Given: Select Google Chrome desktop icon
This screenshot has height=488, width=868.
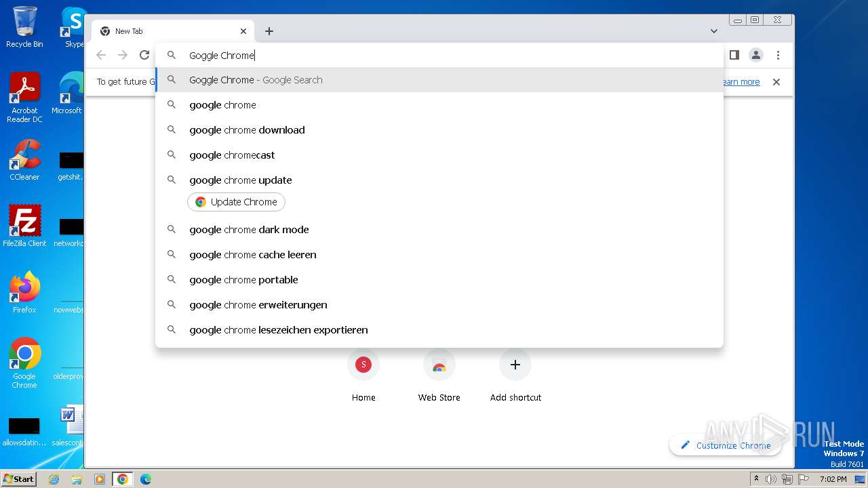Looking at the screenshot, I should click(24, 363).
